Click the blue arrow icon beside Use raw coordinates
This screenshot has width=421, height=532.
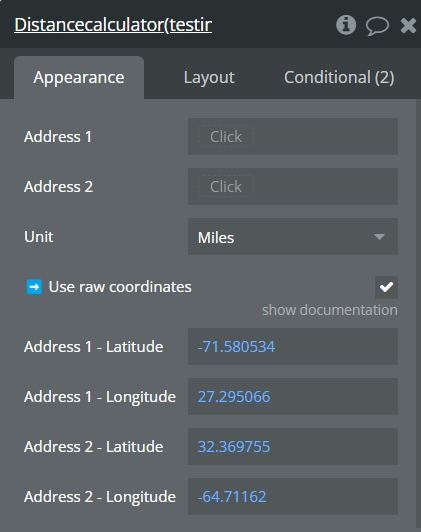[x=34, y=287]
